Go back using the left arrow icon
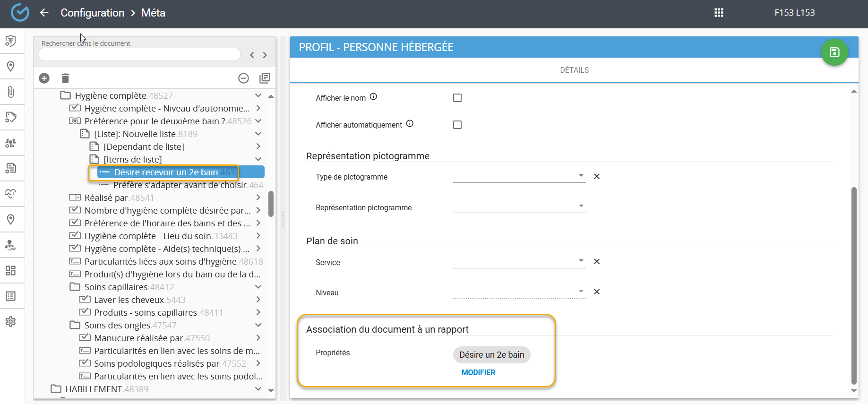 (x=44, y=13)
